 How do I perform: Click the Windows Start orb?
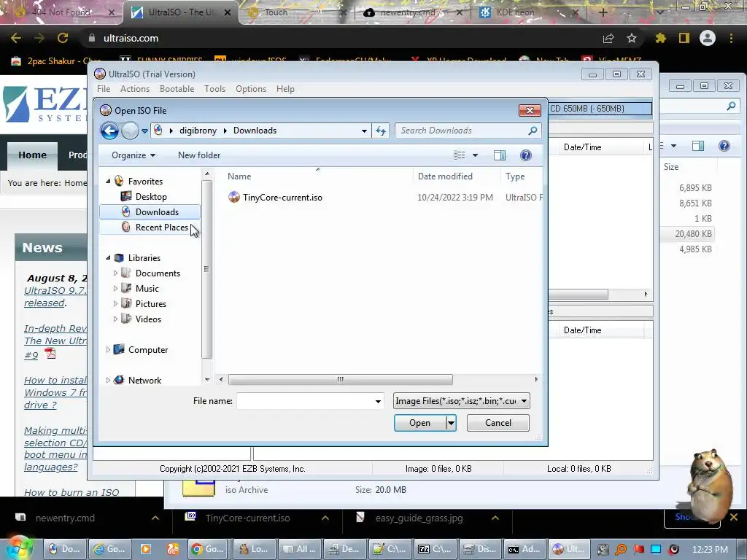[x=18, y=548]
